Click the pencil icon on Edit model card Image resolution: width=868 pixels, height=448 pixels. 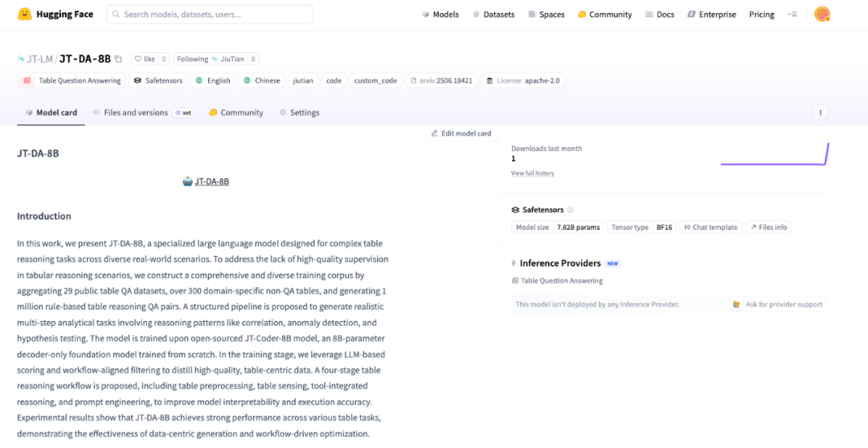coord(435,133)
